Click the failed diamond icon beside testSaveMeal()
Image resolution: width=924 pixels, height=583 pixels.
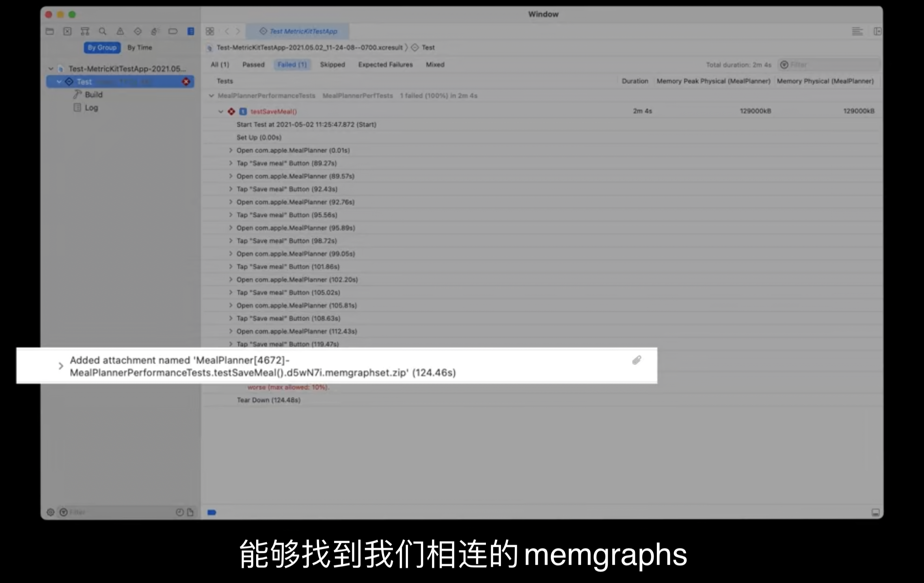coord(231,111)
